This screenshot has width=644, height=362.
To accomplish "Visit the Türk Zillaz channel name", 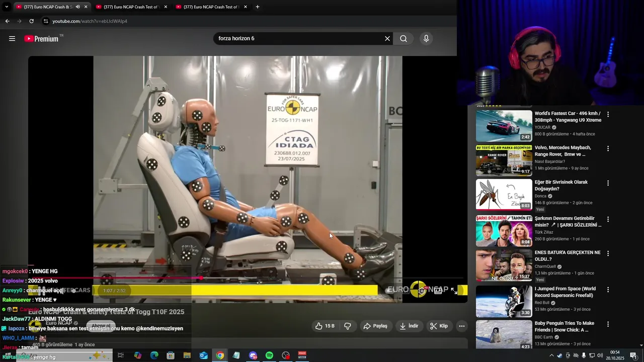I will pyautogui.click(x=544, y=232).
